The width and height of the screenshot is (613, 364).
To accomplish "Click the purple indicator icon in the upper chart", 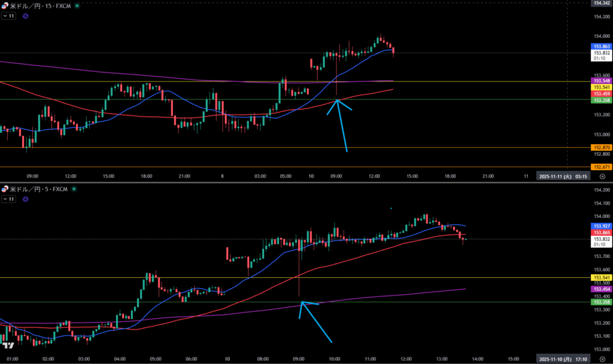I will point(25,16).
